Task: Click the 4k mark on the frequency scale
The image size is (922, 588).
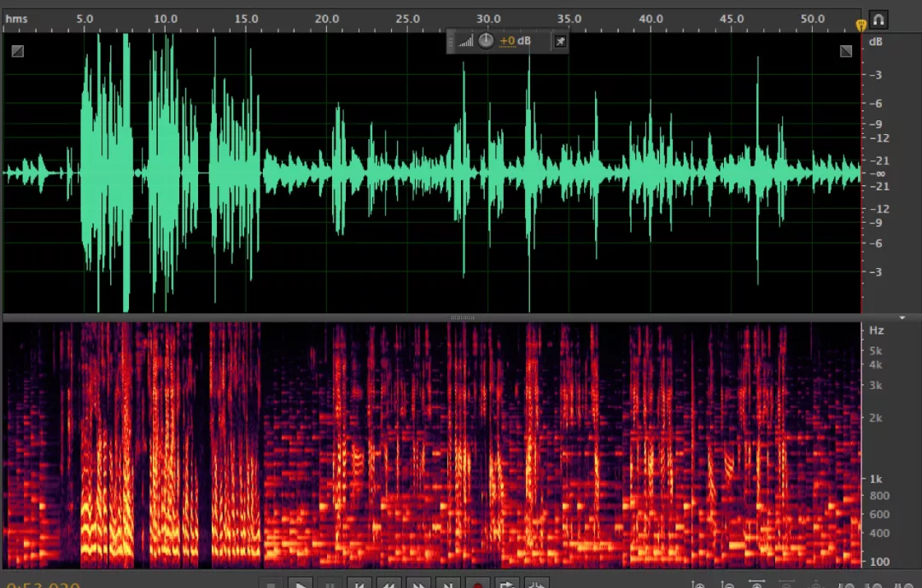Action: click(x=876, y=365)
